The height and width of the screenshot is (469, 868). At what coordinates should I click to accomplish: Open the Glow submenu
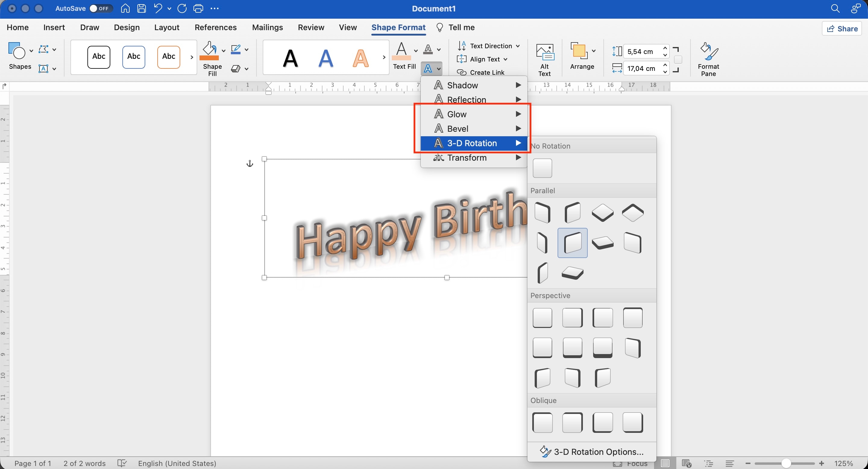(x=474, y=114)
